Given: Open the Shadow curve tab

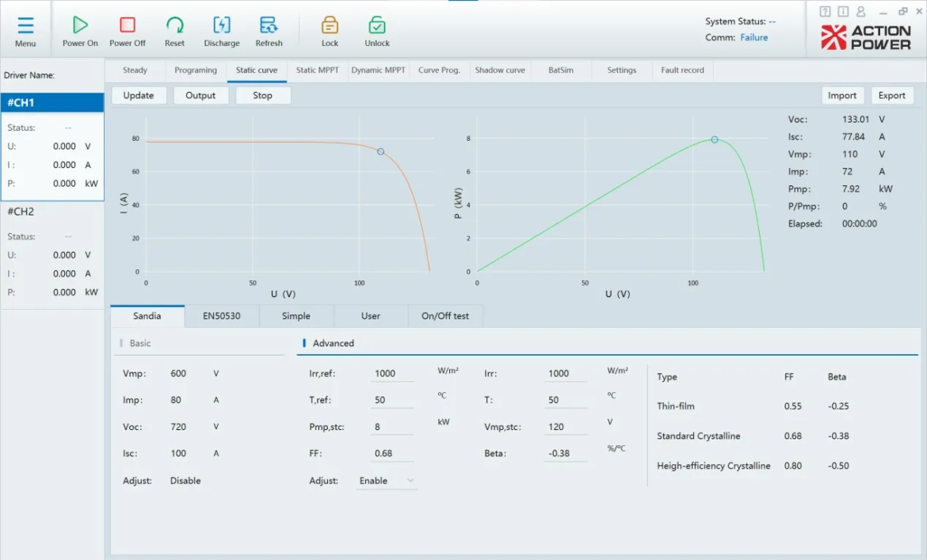Looking at the screenshot, I should click(x=500, y=70).
